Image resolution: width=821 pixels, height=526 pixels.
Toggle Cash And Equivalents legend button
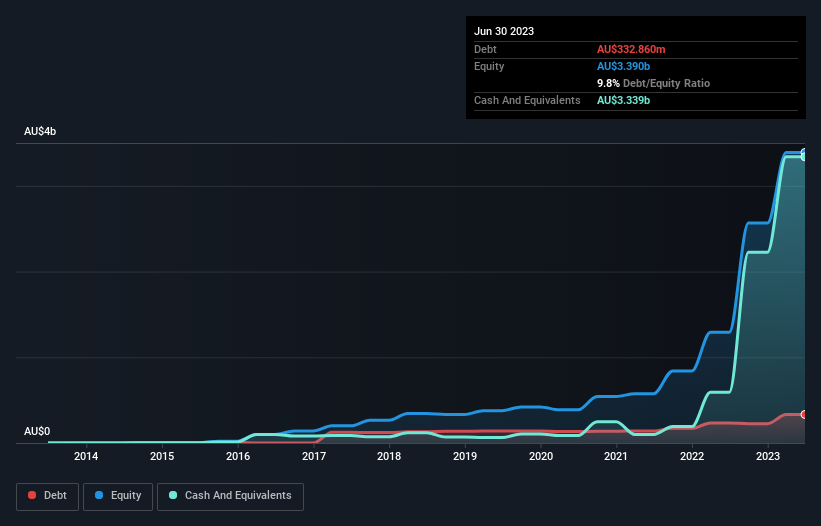coord(230,496)
